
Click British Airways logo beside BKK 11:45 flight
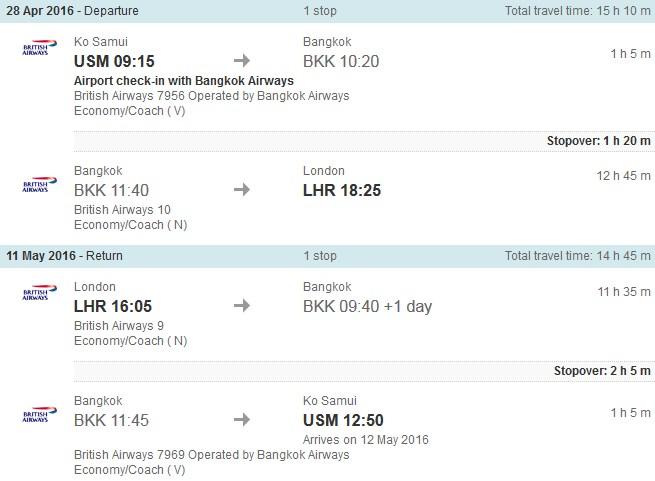39,414
